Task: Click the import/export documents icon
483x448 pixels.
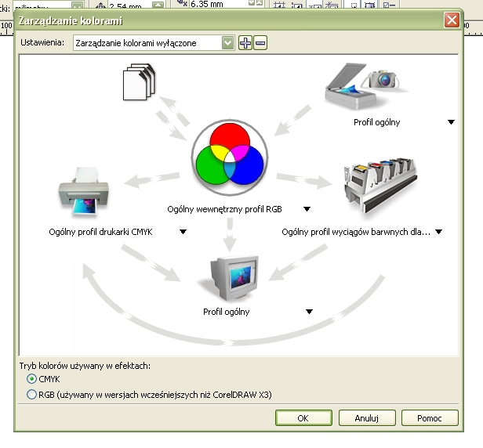Action: (x=140, y=83)
